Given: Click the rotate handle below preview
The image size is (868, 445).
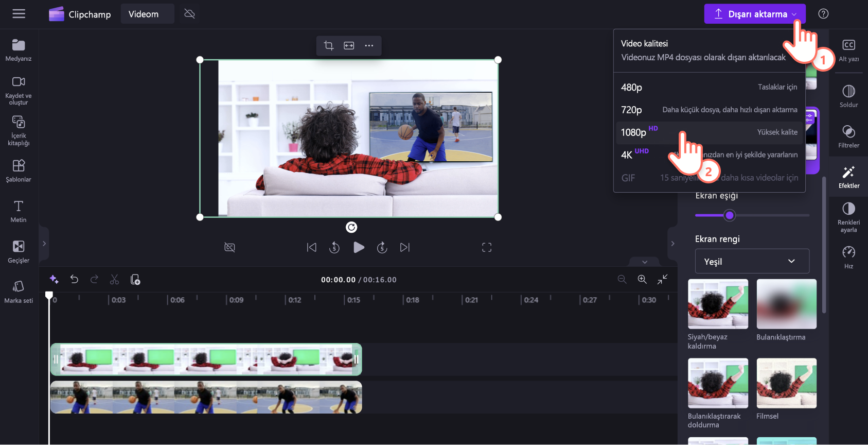Looking at the screenshot, I should click(351, 227).
